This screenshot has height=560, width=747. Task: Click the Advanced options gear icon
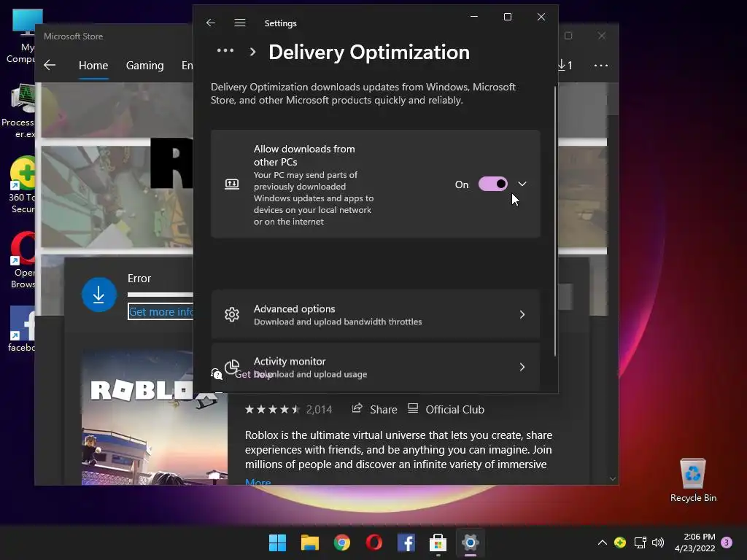pos(232,314)
